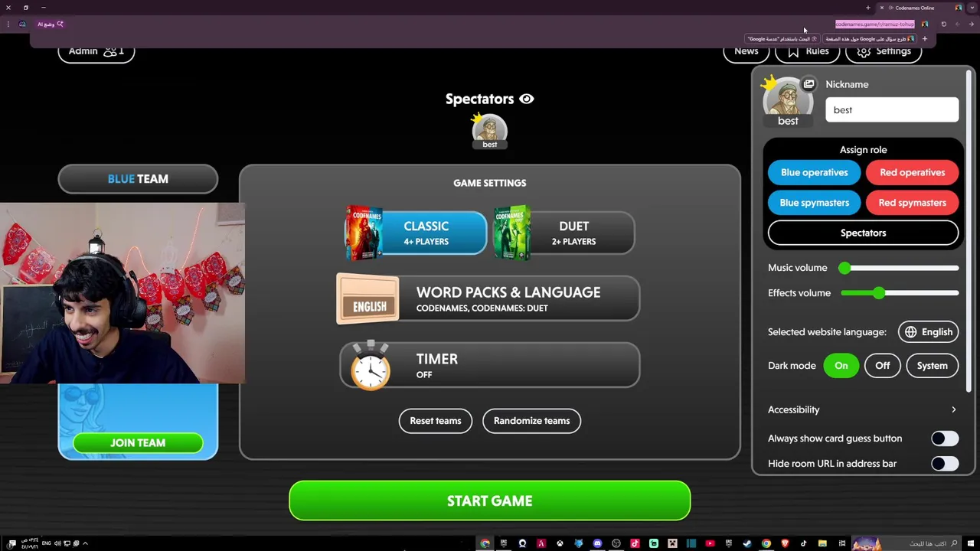The height and width of the screenshot is (551, 980).
Task: Select Classic 4+ players mode
Action: click(x=416, y=233)
